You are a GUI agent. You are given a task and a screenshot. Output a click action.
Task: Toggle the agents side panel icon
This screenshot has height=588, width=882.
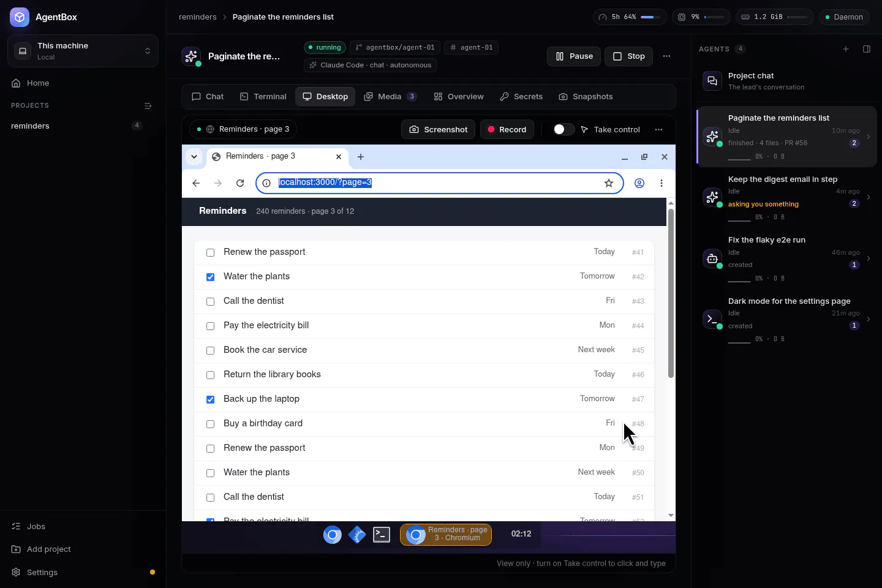pyautogui.click(x=867, y=49)
